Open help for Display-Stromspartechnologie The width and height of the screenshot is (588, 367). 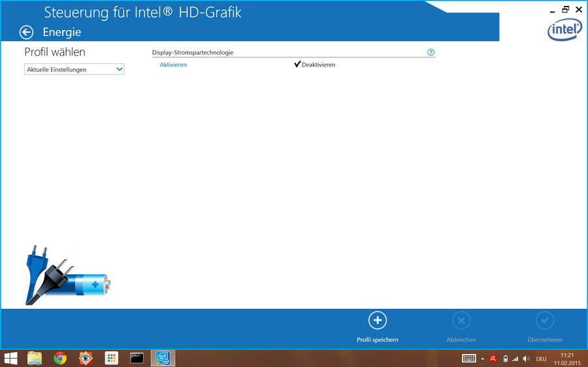[x=431, y=52]
